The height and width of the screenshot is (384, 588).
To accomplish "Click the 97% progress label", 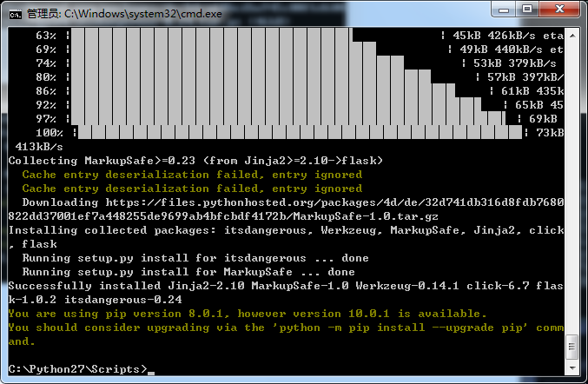I will pyautogui.click(x=46, y=119).
